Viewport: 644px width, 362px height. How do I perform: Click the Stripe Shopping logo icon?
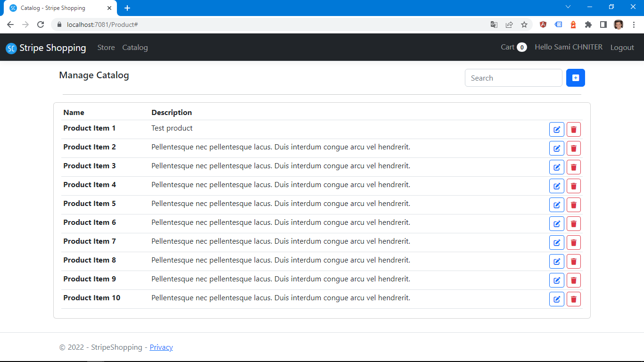pyautogui.click(x=11, y=48)
